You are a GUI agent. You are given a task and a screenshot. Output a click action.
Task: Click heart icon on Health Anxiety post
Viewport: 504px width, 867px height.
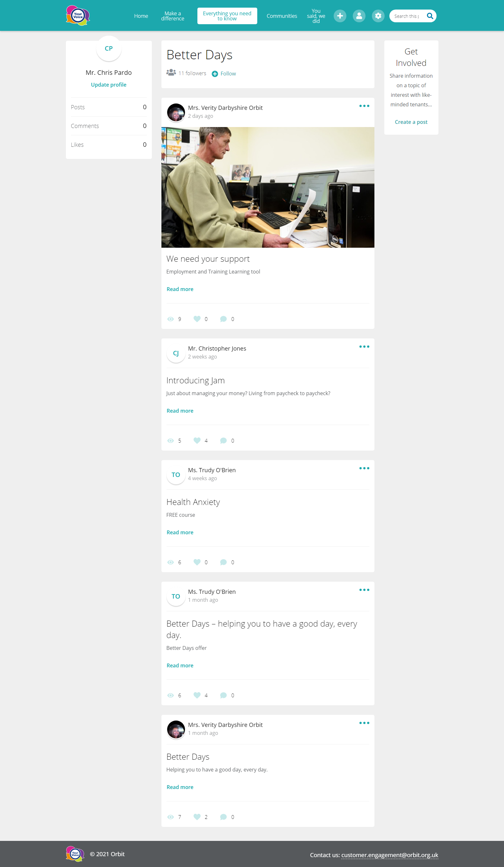pos(197,562)
